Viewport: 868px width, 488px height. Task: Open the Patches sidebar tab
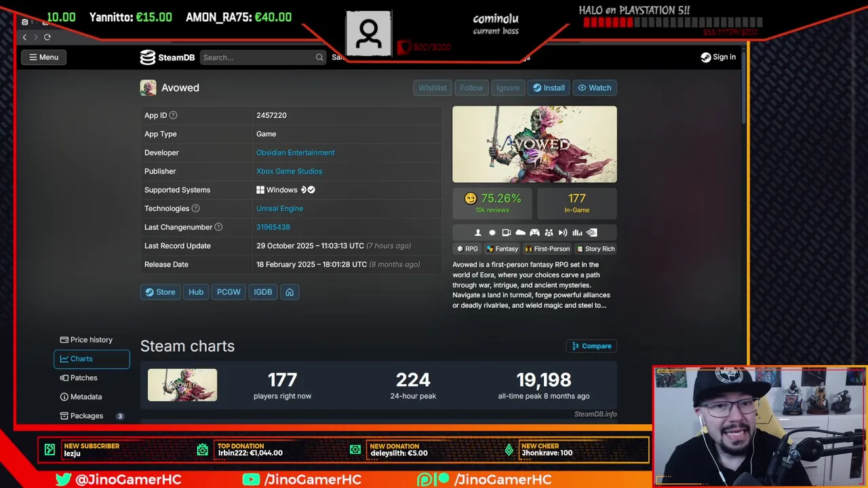pos(79,378)
